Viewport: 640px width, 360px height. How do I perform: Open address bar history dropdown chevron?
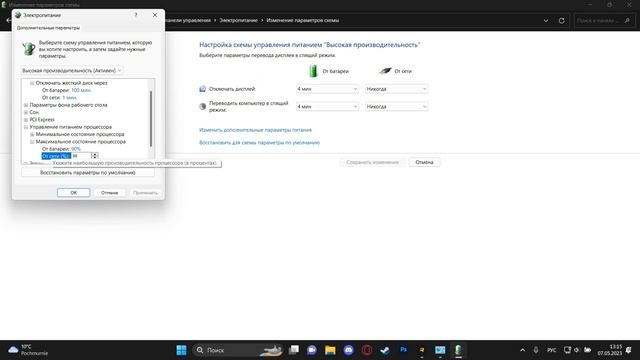tap(546, 20)
